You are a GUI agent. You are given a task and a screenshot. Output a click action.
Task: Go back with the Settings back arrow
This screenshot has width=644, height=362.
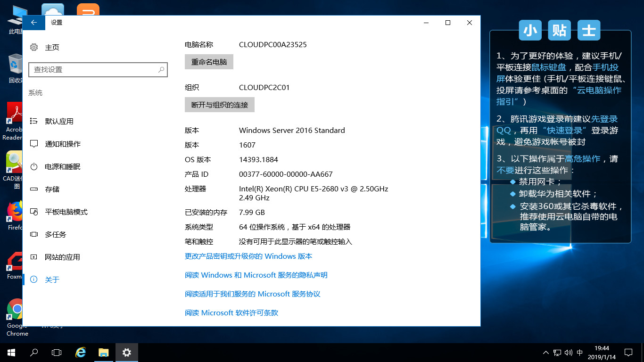point(33,23)
